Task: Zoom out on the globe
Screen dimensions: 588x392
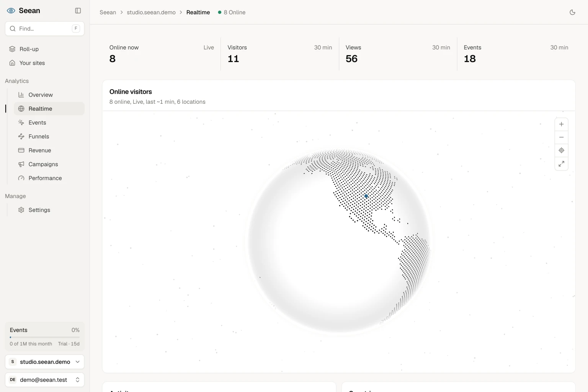Action: tap(561, 137)
